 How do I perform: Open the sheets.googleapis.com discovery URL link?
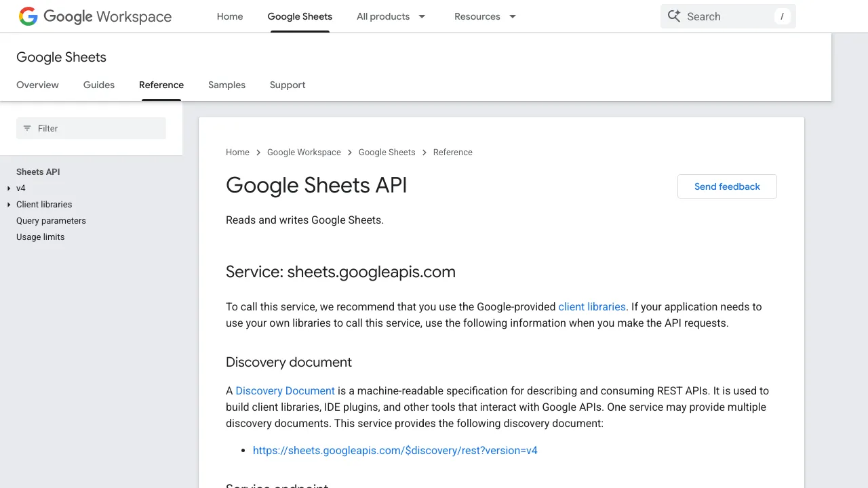point(395,451)
